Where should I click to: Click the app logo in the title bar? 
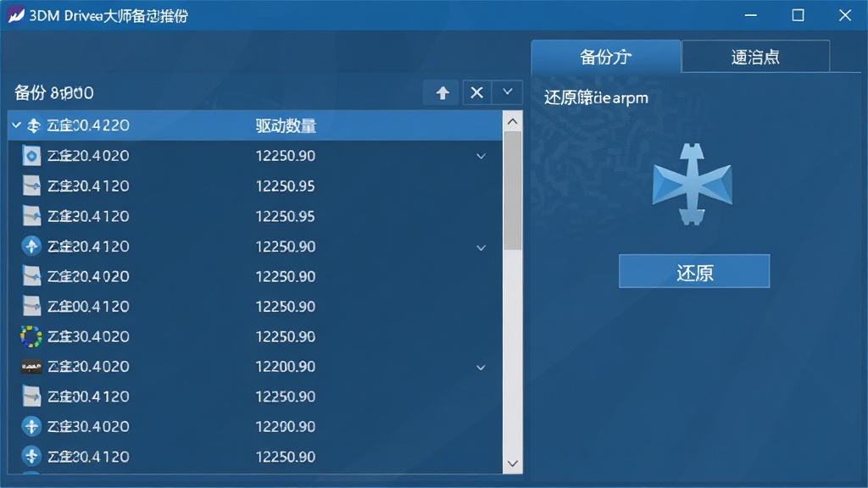15,15
